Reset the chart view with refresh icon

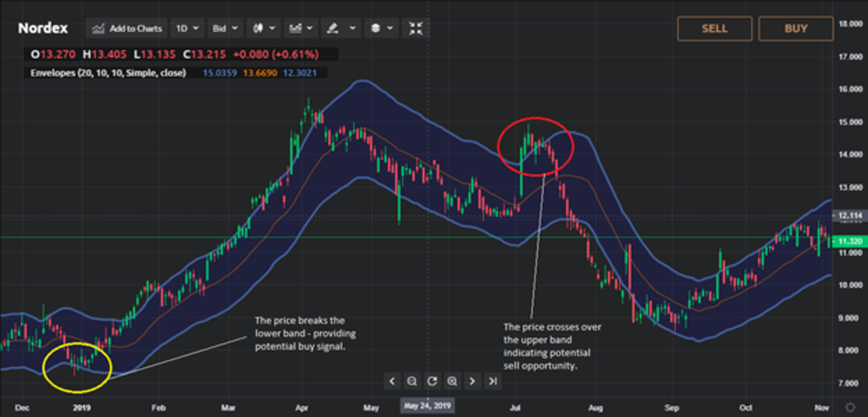pos(432,381)
